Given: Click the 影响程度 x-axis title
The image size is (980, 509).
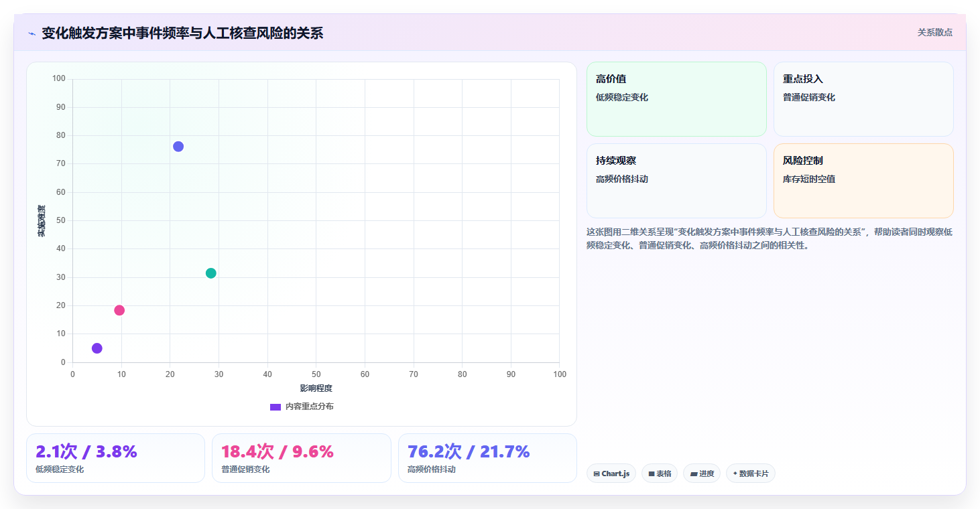Looking at the screenshot, I should tap(316, 388).
